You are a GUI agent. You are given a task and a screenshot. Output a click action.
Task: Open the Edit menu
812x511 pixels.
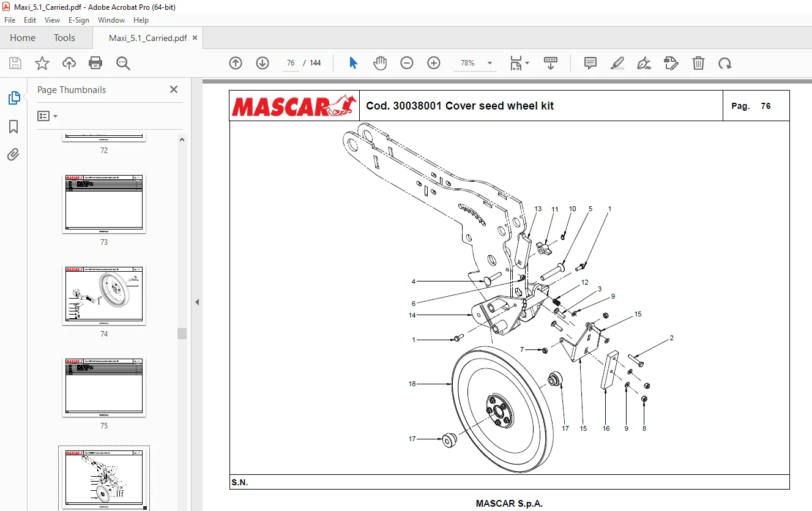30,20
